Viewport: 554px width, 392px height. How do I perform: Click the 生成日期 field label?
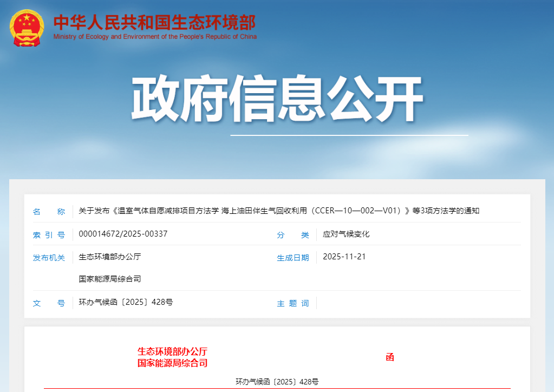tap(293, 258)
